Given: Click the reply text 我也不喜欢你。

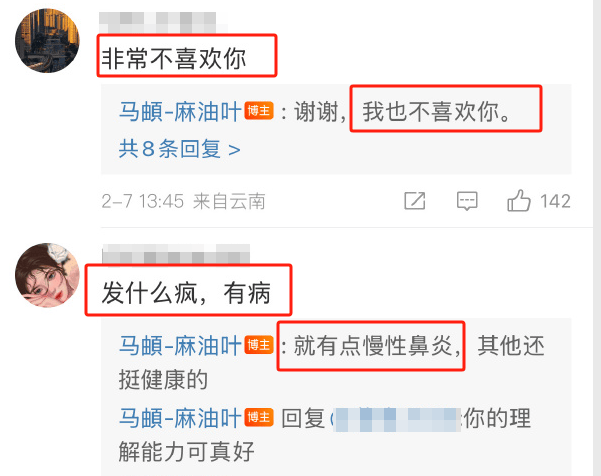Looking at the screenshot, I should tap(437, 112).
